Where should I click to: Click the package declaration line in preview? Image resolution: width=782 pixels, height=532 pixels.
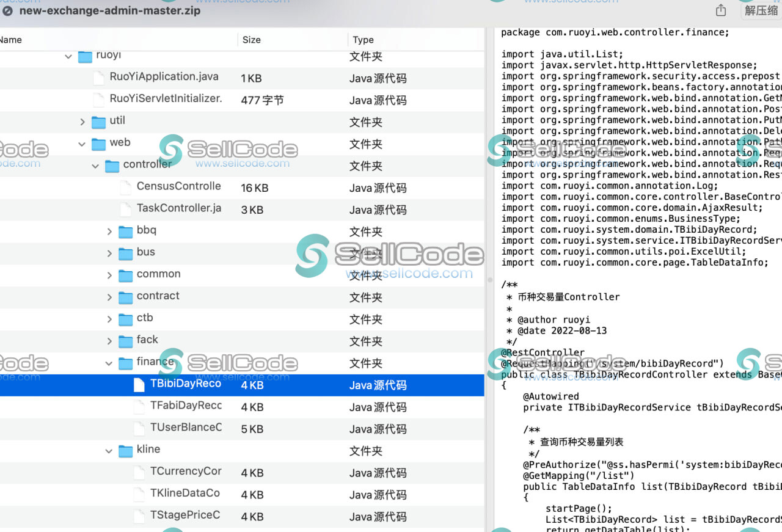(x=615, y=32)
